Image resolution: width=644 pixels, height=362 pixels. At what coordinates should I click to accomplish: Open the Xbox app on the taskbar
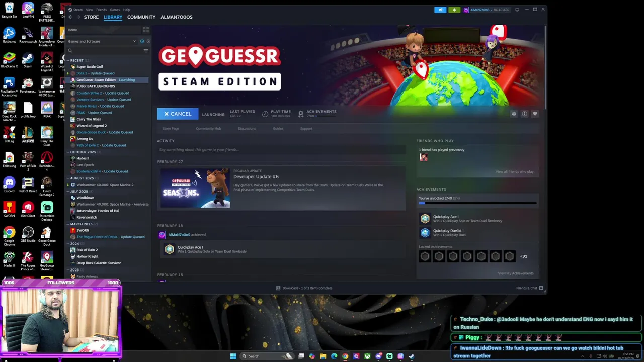click(367, 356)
